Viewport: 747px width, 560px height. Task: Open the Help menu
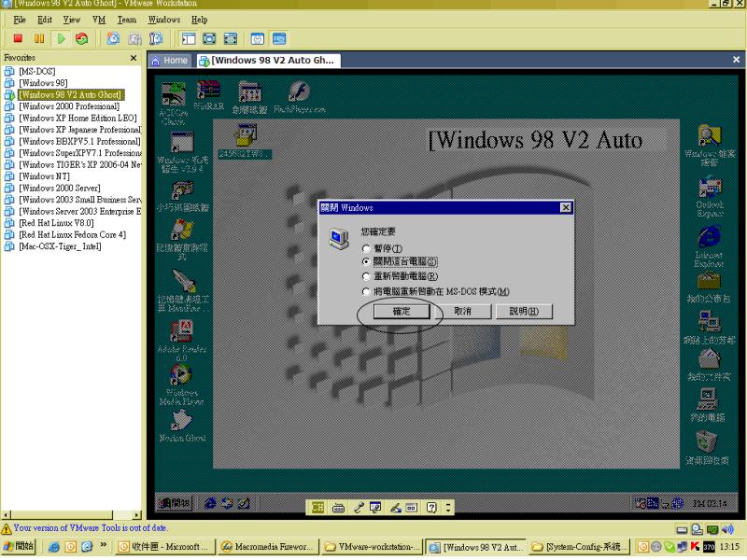pos(199,20)
